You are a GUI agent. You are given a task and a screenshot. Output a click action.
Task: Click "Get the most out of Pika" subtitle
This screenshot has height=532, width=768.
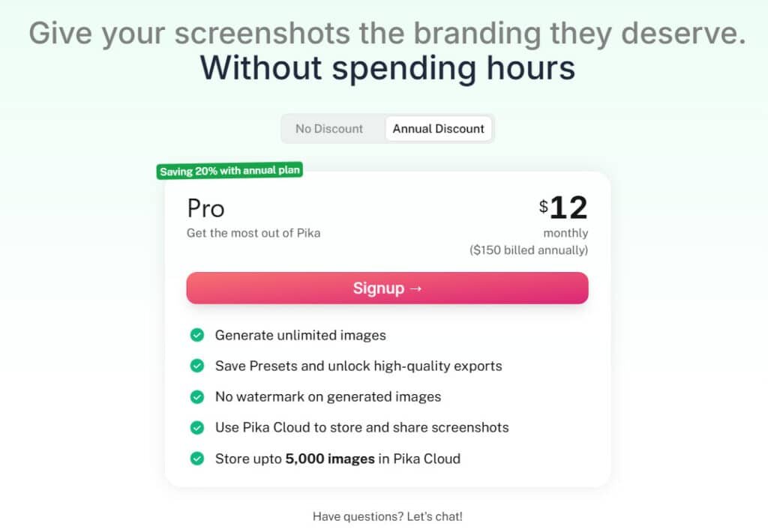click(x=253, y=233)
